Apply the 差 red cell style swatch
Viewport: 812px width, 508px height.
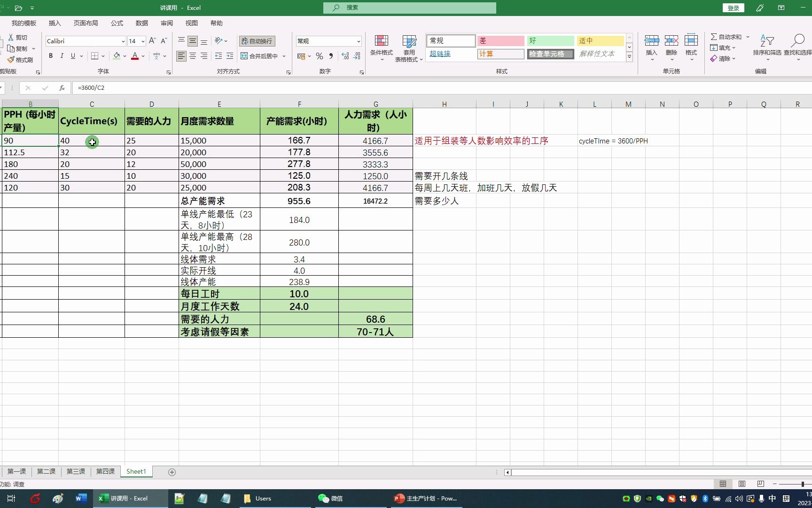[x=500, y=41]
